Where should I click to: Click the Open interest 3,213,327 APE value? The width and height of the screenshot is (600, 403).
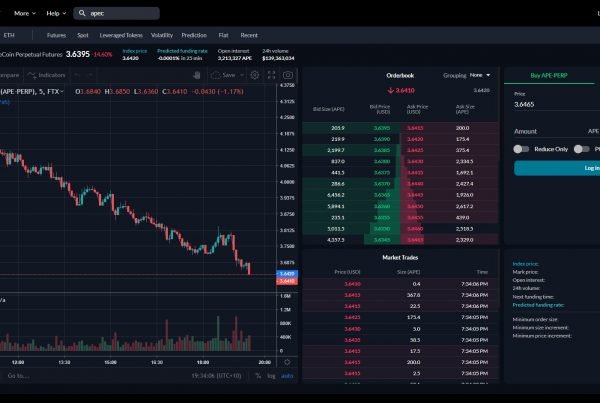coord(235,58)
